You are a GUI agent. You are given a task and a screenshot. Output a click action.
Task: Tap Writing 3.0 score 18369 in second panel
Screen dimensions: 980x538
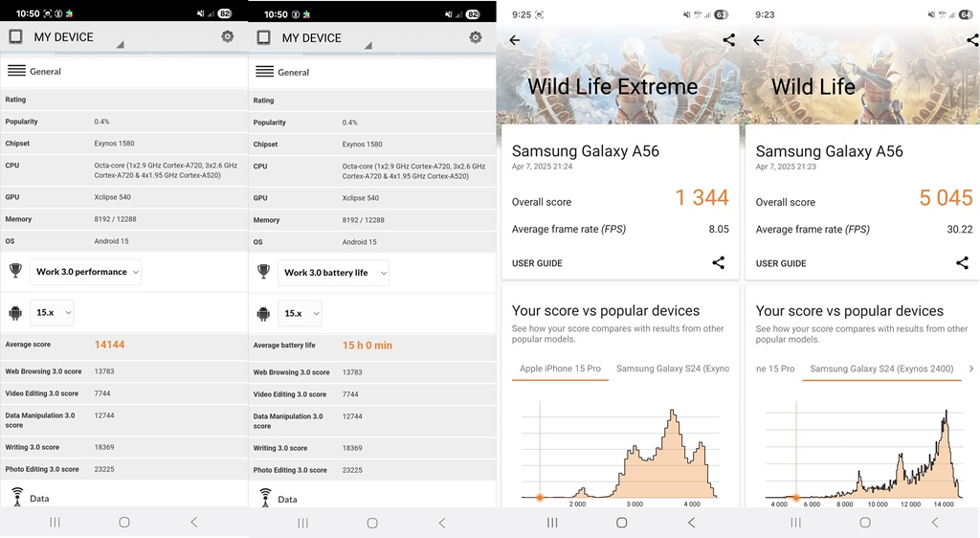click(x=352, y=447)
